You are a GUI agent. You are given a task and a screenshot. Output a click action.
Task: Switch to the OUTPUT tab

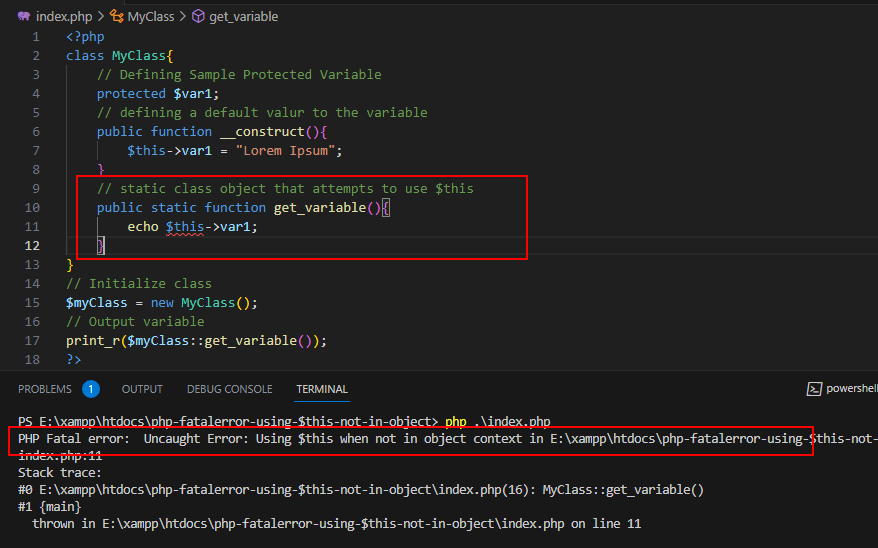pos(142,389)
